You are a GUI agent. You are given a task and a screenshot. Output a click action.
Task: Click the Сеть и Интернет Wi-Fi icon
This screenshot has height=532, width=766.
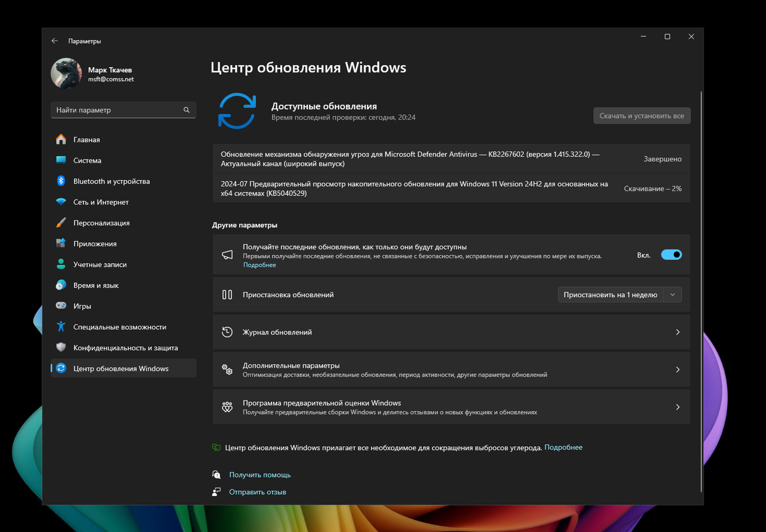click(x=61, y=202)
